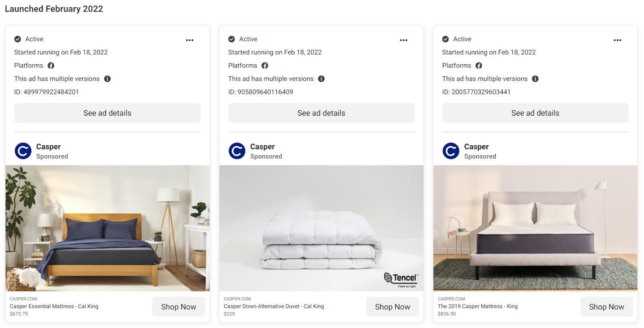Click See ad details for ad ID 489979922484201
644x328 pixels.
[x=107, y=113]
